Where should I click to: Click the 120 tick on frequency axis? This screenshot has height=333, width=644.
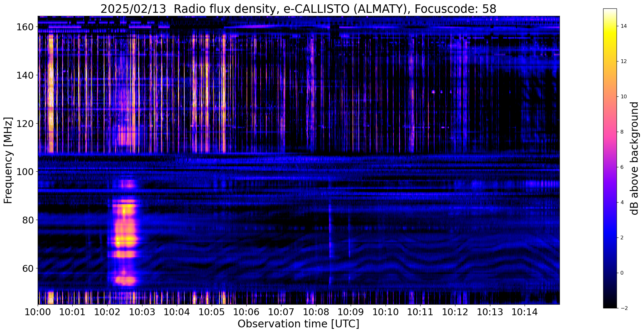click(x=24, y=124)
